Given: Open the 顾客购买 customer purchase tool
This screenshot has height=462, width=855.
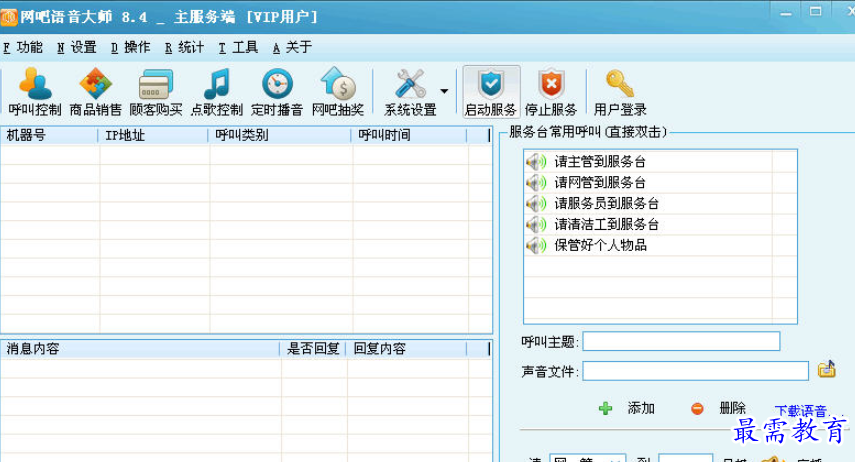Looking at the screenshot, I should point(156,92).
